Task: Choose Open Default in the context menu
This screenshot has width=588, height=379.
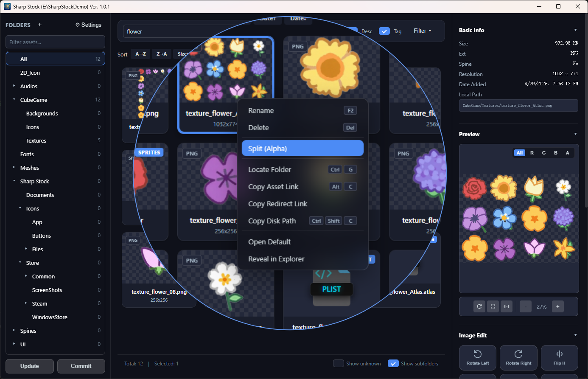Action: (302, 242)
